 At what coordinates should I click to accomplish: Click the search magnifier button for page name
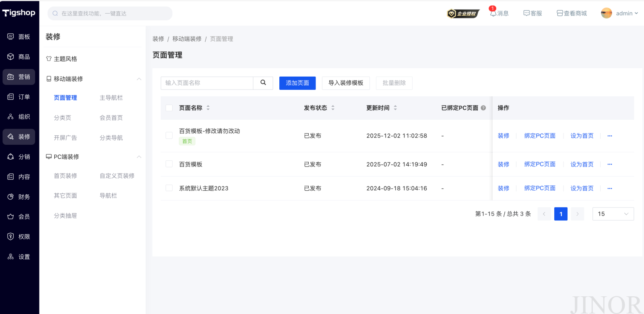point(263,83)
